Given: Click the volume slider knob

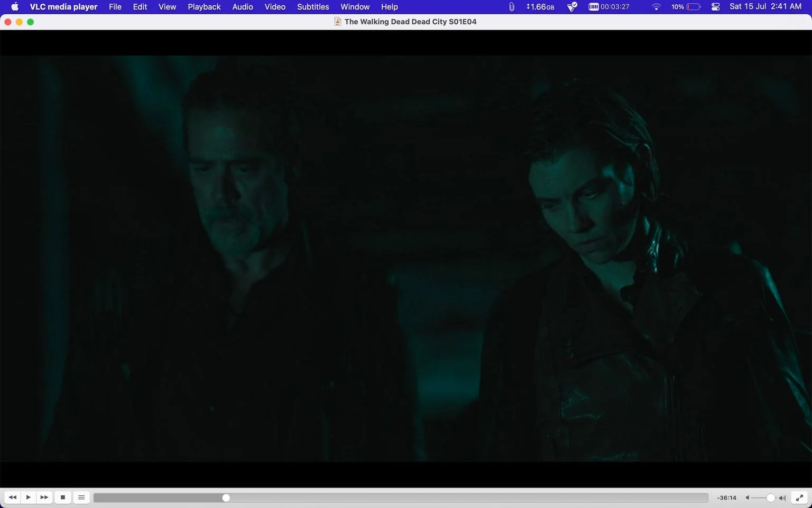Looking at the screenshot, I should pyautogui.click(x=771, y=498).
